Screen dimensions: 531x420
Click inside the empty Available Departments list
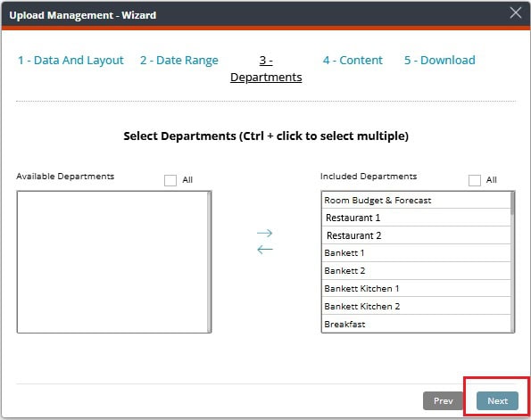[114, 261]
